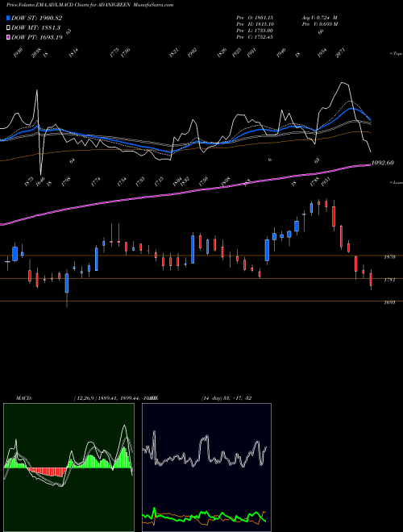The width and height of the screenshot is (403, 532).
Task: Click the blue DOW ST legend swatch
Action: (9, 18)
